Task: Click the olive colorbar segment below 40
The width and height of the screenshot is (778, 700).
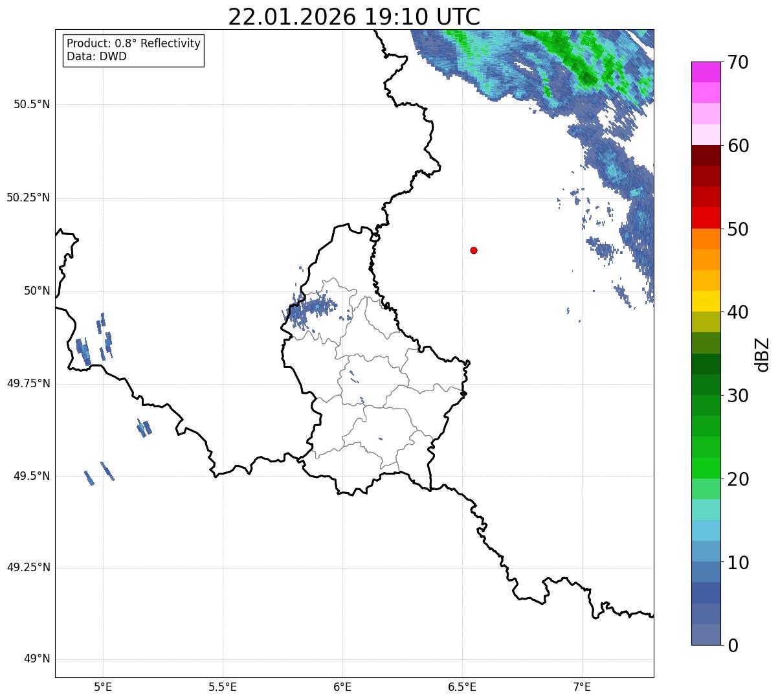Action: (706, 322)
